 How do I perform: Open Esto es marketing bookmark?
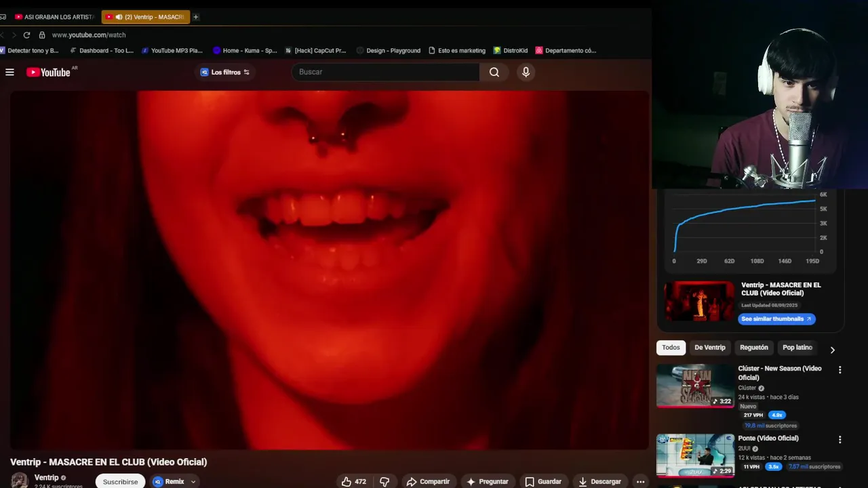click(457, 50)
